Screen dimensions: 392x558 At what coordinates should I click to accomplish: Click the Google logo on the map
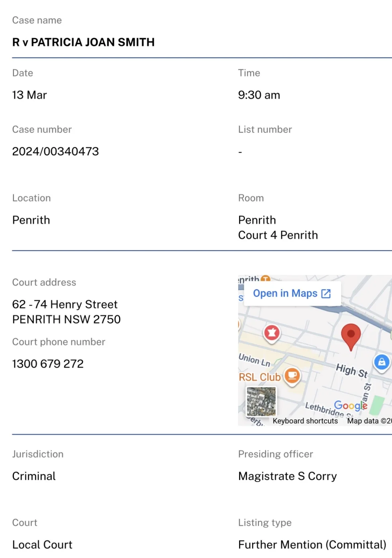[351, 405]
